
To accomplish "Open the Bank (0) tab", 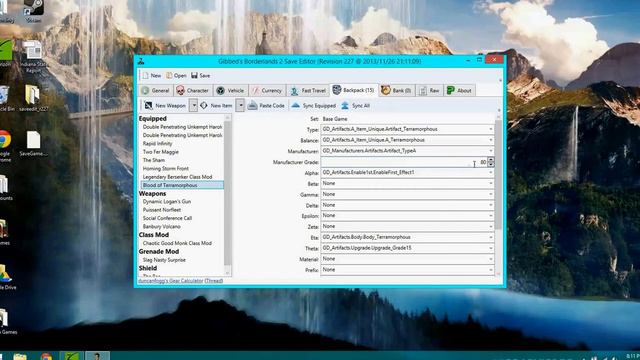I will 396,91.
